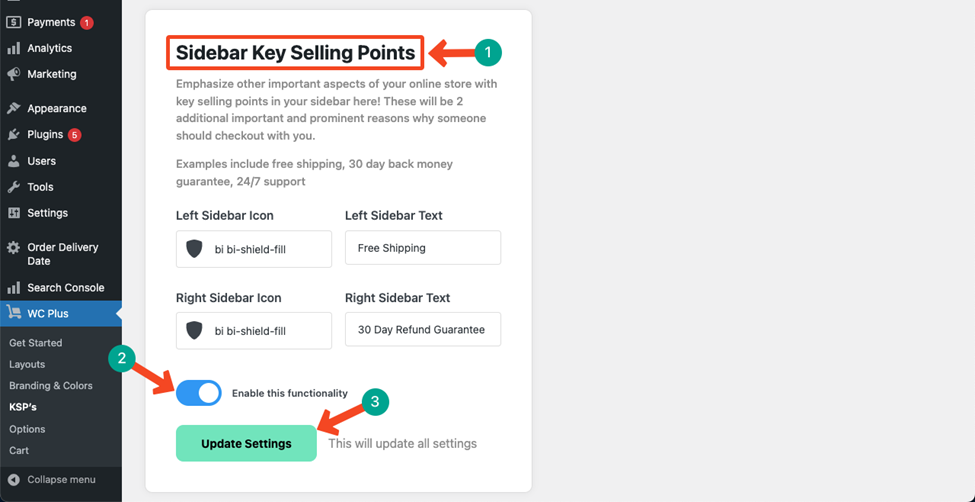Click the Order Delivery Date gear icon

point(14,248)
